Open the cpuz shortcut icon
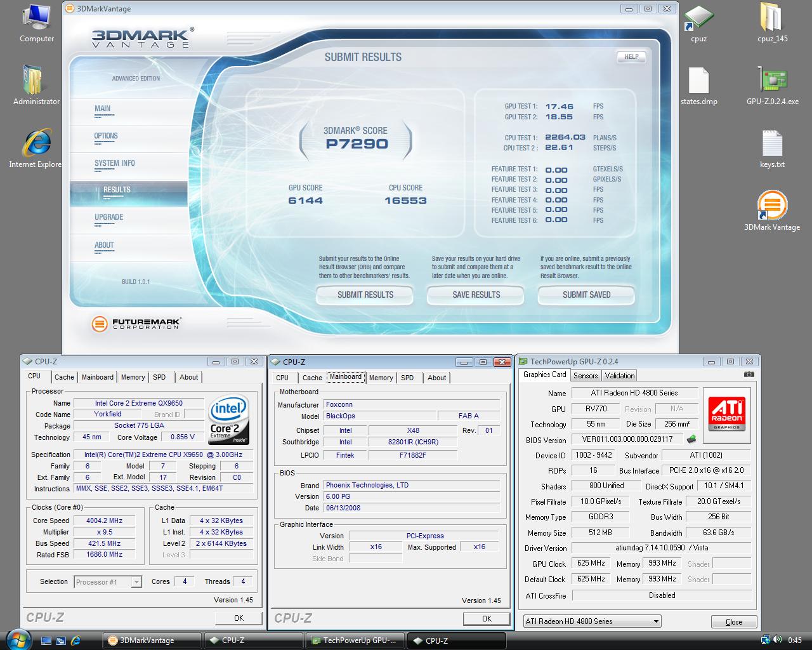 [698, 23]
